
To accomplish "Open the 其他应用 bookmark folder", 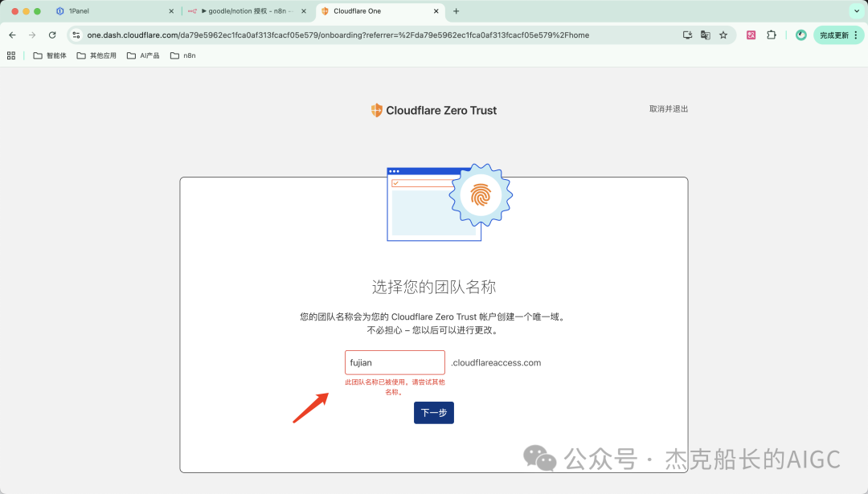I will click(96, 55).
